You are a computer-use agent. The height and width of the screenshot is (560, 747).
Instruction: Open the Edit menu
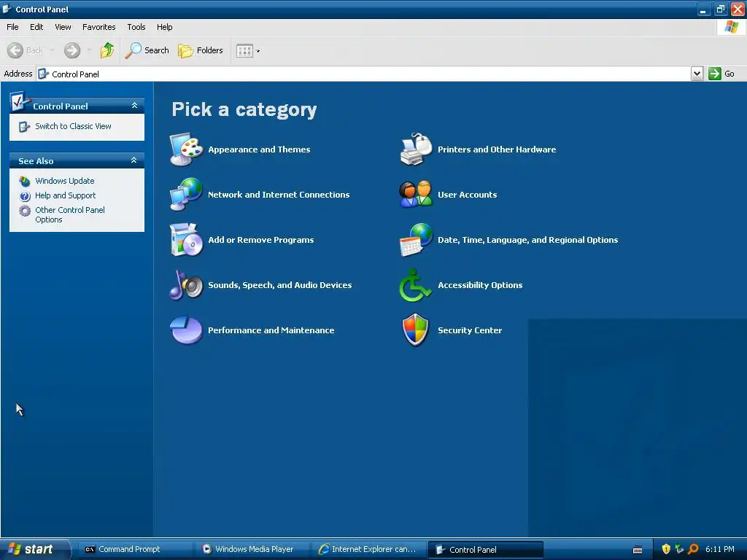click(36, 27)
